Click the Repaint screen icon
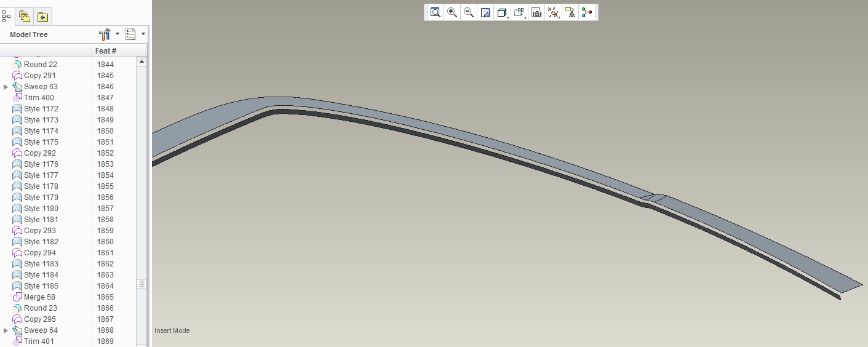This screenshot has height=347, width=868. pos(485,12)
